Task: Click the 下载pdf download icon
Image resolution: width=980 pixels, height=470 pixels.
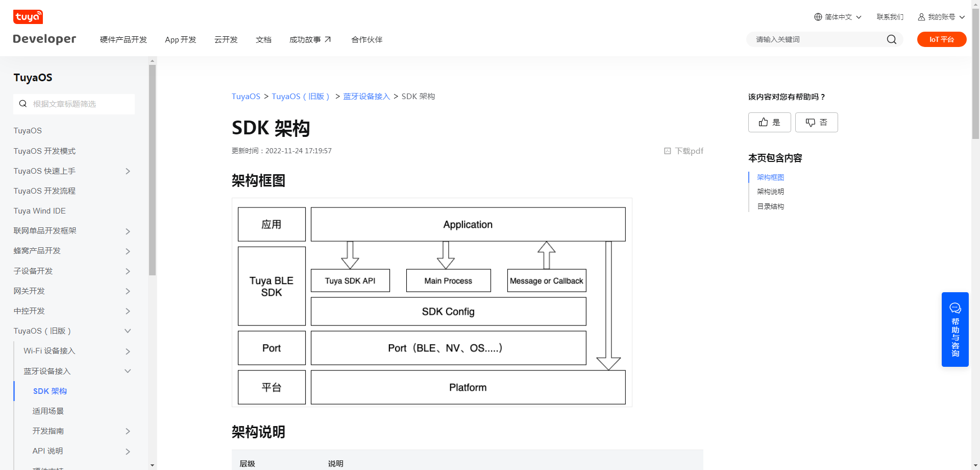Action: click(x=667, y=151)
